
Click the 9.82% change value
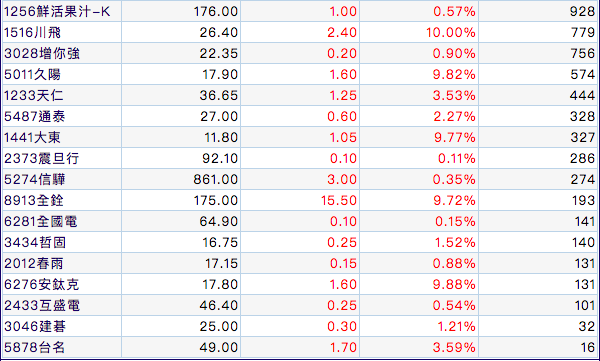pyautogui.click(x=454, y=74)
